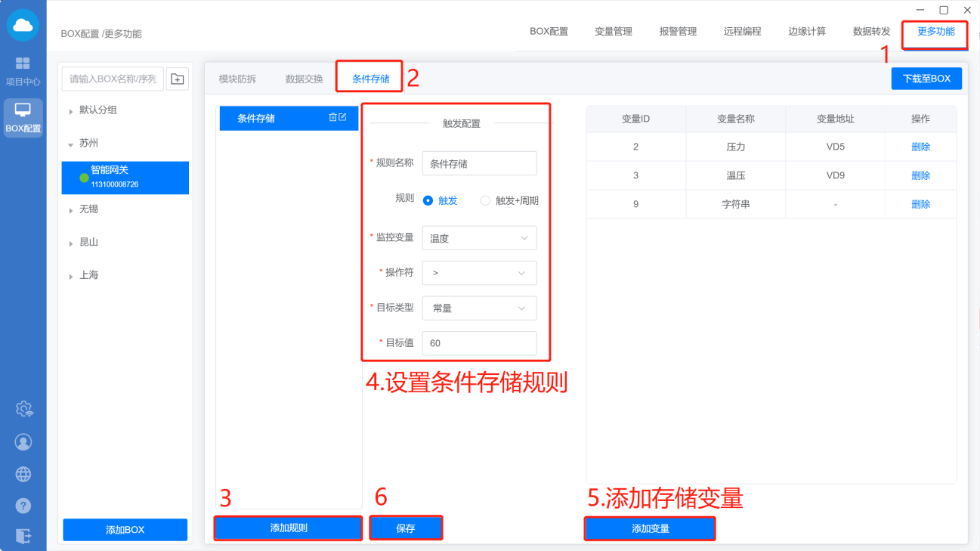980x551 pixels.
Task: Expand the 昆山 tree group
Action: click(71, 243)
